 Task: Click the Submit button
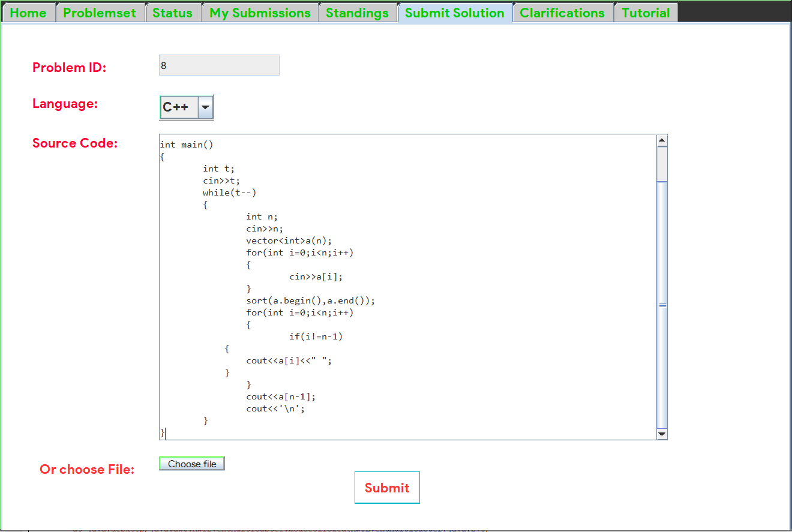(387, 488)
